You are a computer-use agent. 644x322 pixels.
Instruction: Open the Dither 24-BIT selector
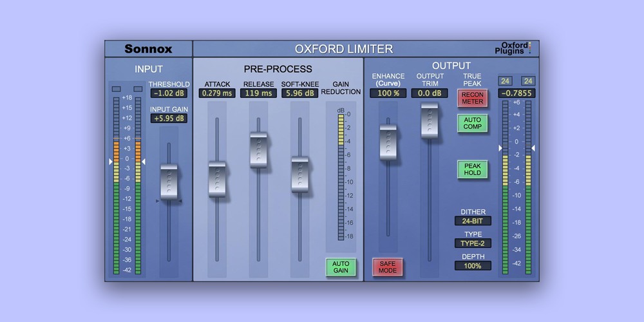tap(473, 221)
